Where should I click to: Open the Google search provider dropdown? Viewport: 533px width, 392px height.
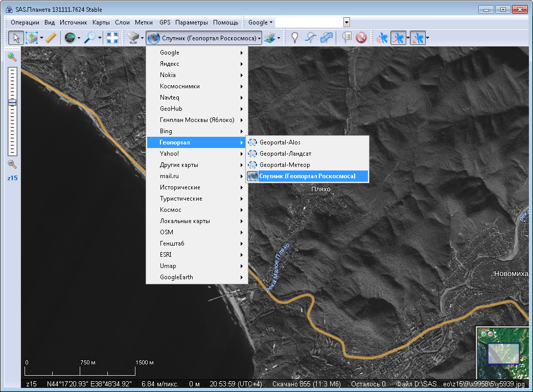(x=261, y=22)
